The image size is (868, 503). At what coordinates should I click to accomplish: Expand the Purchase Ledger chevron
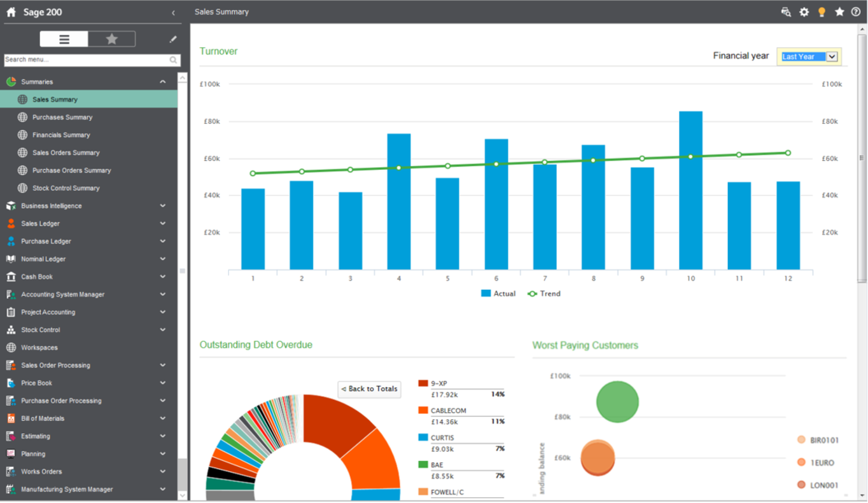point(163,242)
